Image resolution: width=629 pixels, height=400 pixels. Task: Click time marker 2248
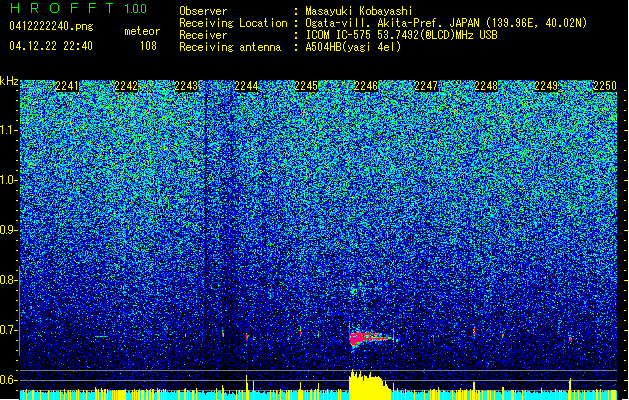point(486,86)
